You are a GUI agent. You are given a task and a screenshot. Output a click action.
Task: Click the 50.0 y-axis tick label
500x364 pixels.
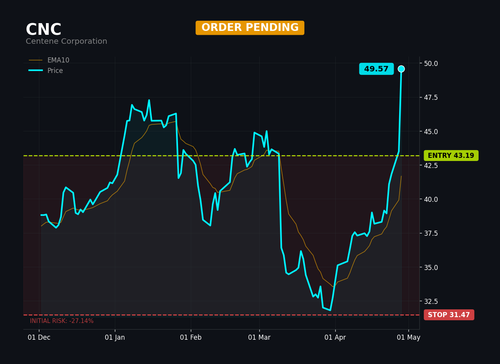[x=431, y=63]
